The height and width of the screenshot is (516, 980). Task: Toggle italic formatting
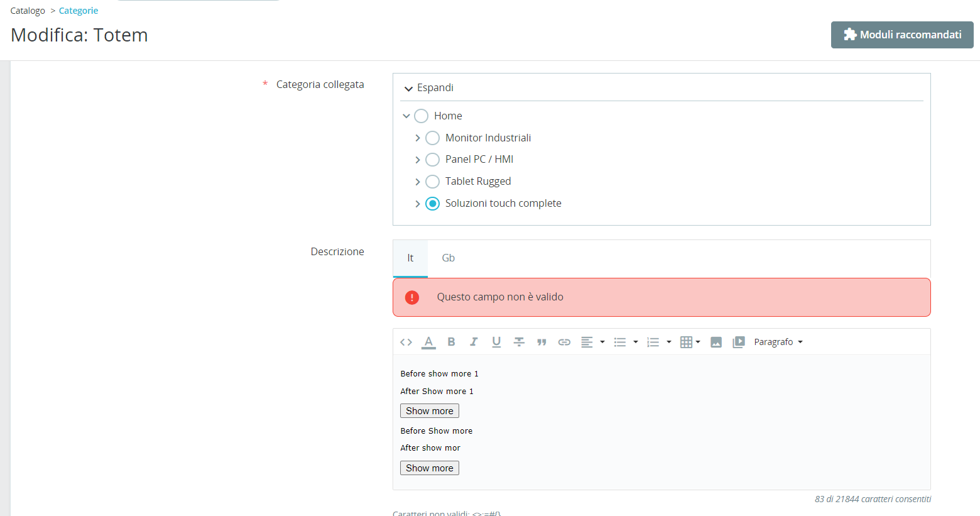pyautogui.click(x=474, y=342)
